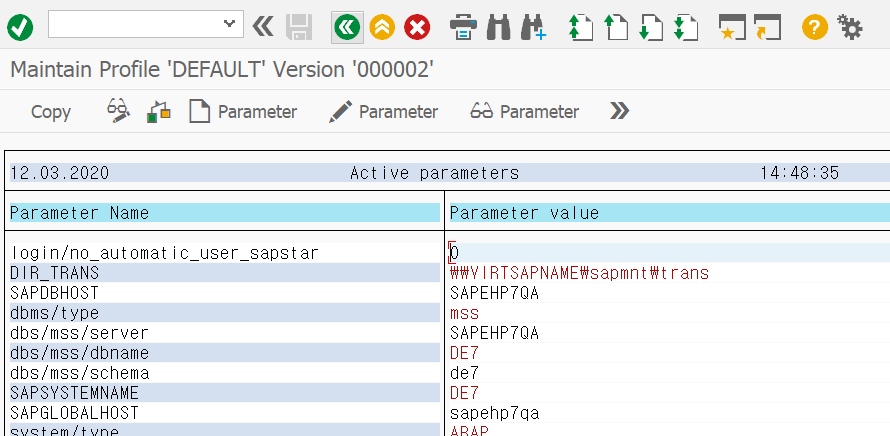Viewport: 890px width, 436px height.
Task: Click Change Parameter button with pencil icon
Action: (x=384, y=111)
